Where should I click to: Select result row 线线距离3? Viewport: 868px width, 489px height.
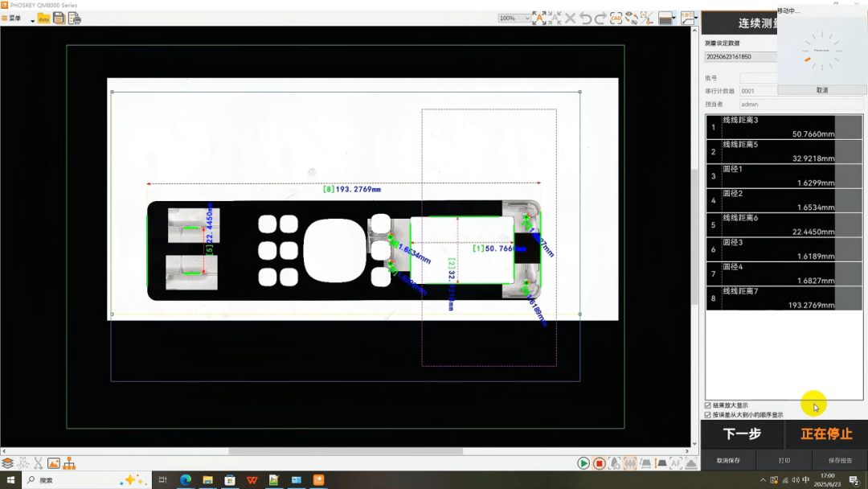784,127
